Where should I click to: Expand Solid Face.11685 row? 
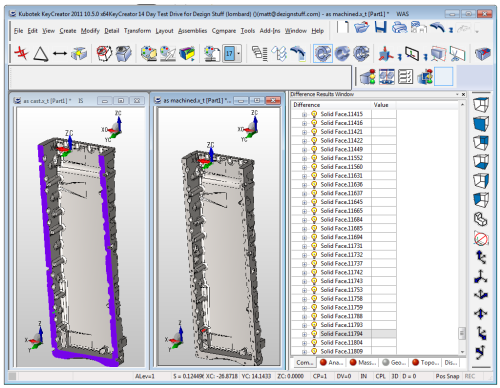pos(304,229)
